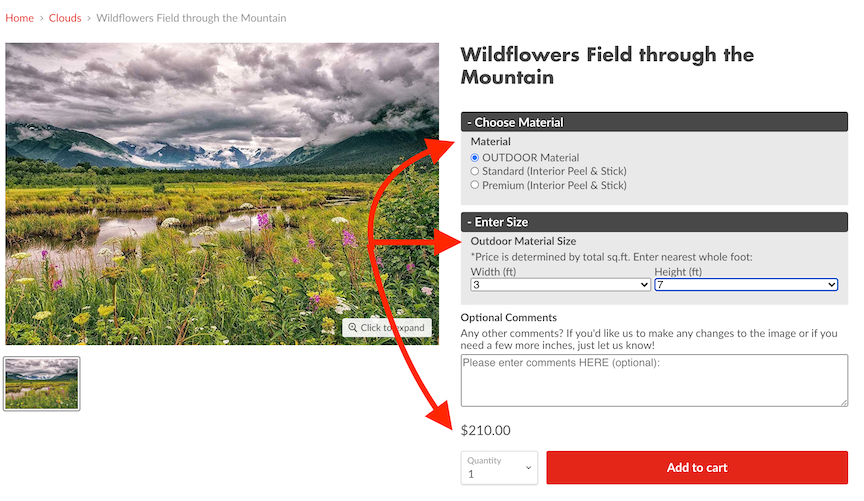Image resolution: width=864 pixels, height=501 pixels.
Task: Click the current page breadcrumb text
Action: pyautogui.click(x=191, y=19)
